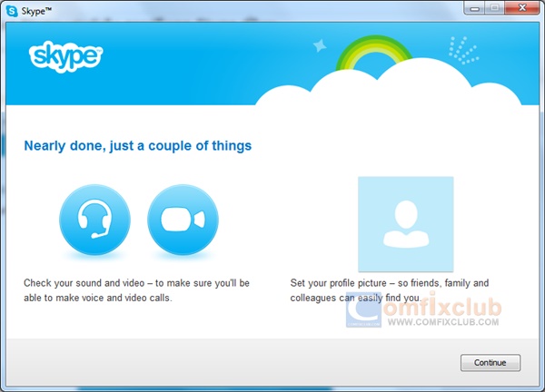This screenshot has height=392, width=545.
Task: Click the 'Nearly done, just a couple of things' heading
Action: tap(138, 146)
